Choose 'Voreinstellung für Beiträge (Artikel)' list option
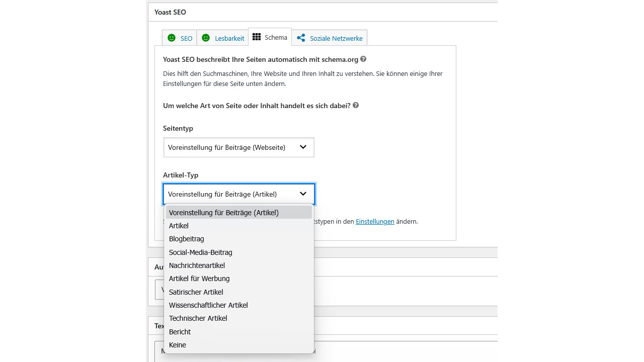The height and width of the screenshot is (362, 644). pos(239,213)
